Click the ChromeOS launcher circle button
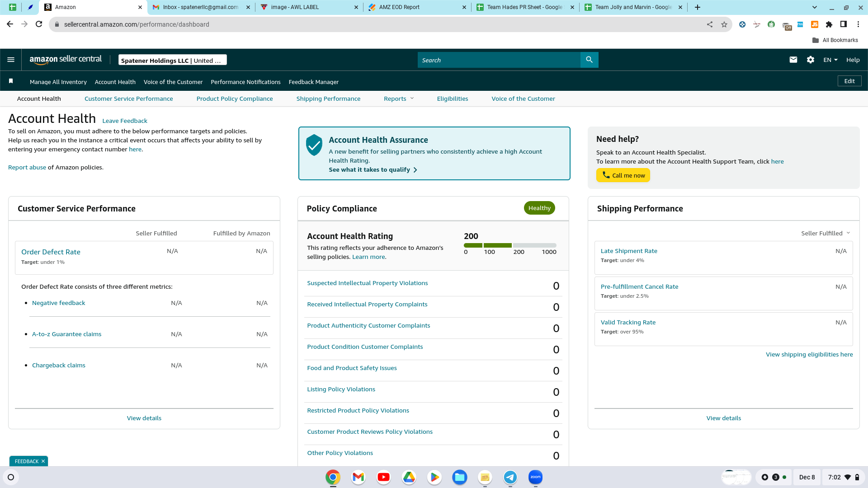Screen dimensions: 868x488 tap(11, 477)
